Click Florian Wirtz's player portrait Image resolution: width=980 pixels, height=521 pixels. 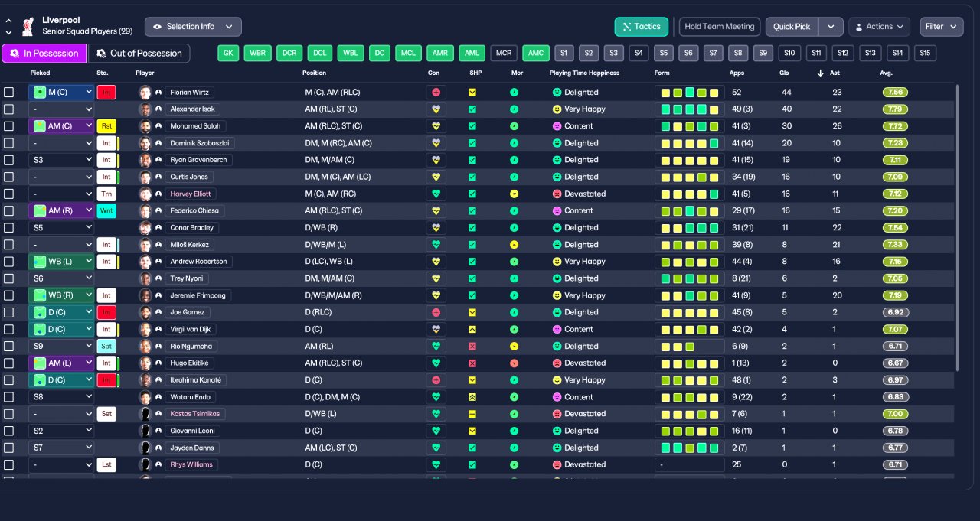tap(145, 92)
